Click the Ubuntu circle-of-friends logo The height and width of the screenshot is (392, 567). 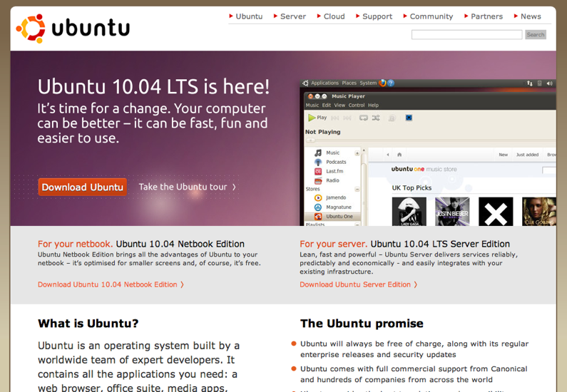point(31,29)
